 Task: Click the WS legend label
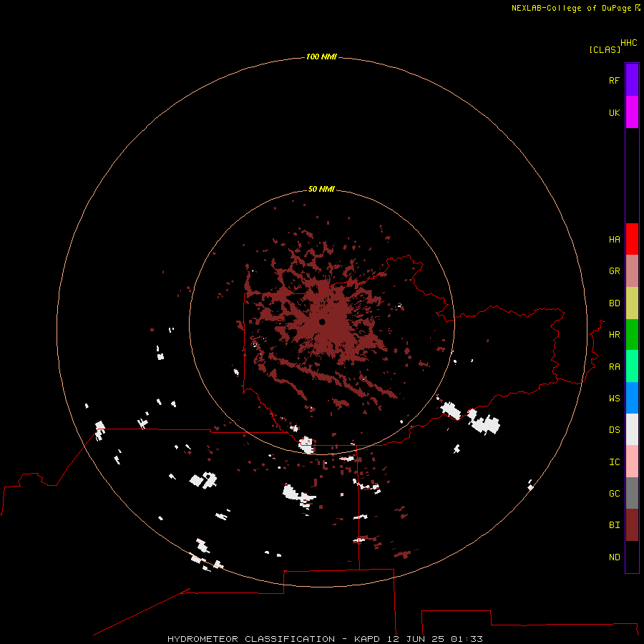614,399
